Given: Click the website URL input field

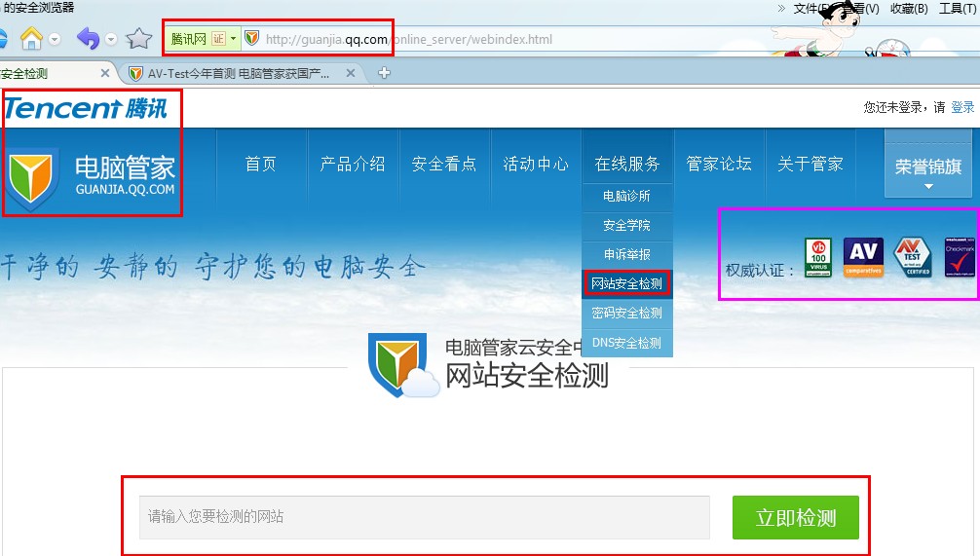Looking at the screenshot, I should (x=425, y=517).
